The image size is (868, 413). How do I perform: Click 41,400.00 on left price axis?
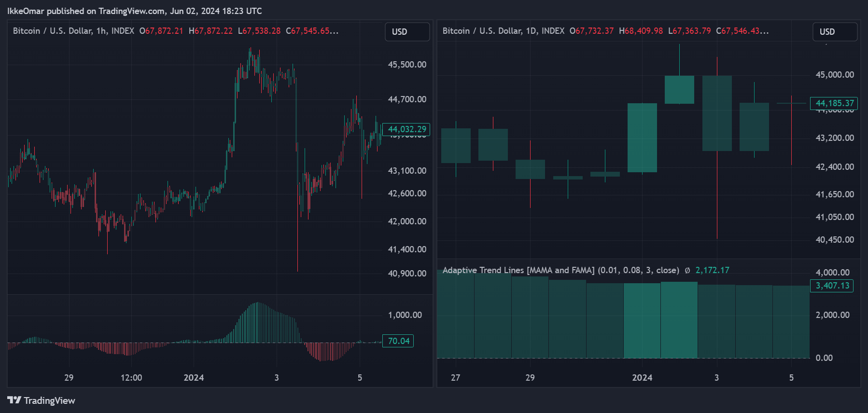pyautogui.click(x=407, y=249)
